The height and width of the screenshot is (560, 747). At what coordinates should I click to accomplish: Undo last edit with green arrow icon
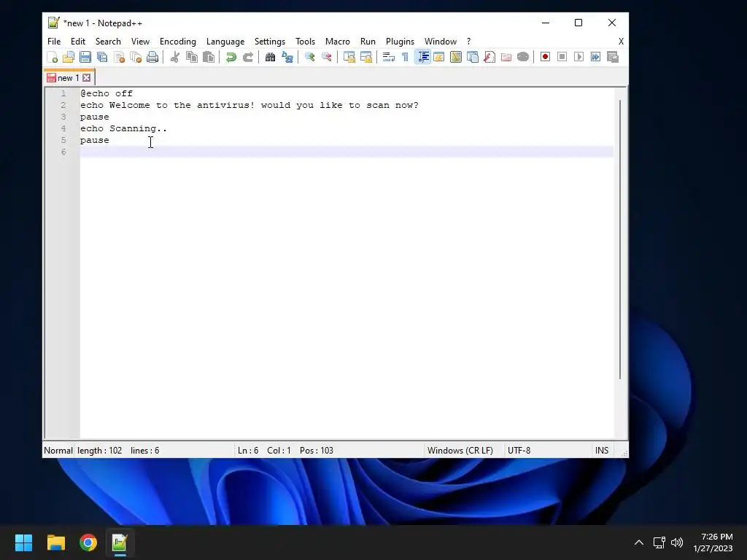(x=231, y=57)
